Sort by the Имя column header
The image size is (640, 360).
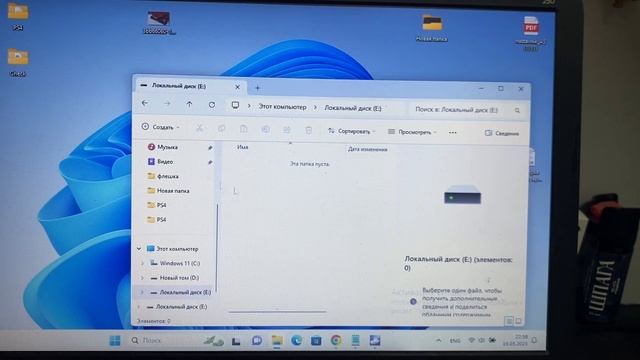243,147
